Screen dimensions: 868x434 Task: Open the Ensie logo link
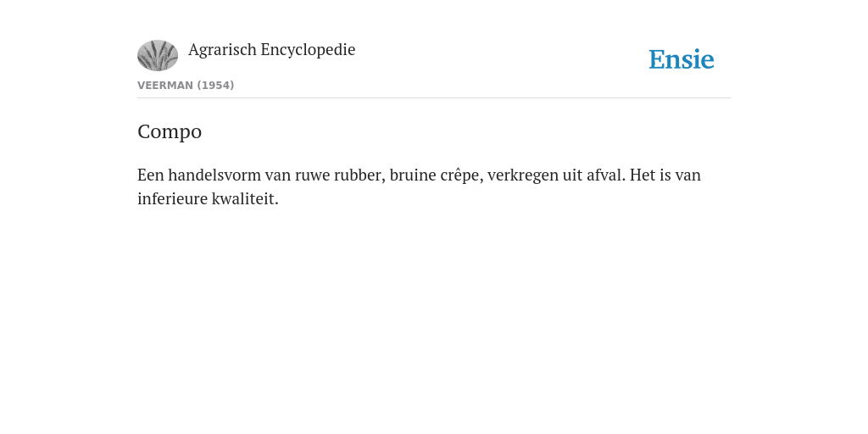click(682, 59)
